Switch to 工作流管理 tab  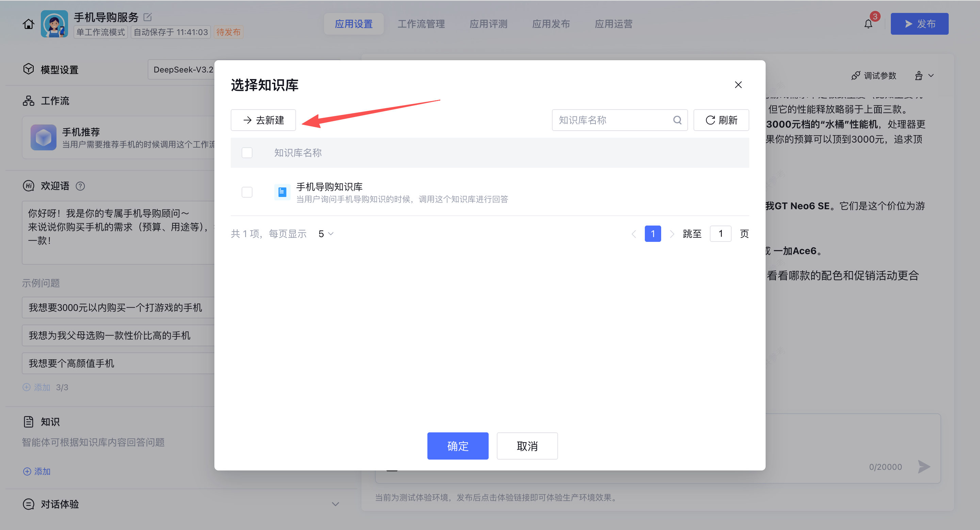click(421, 24)
